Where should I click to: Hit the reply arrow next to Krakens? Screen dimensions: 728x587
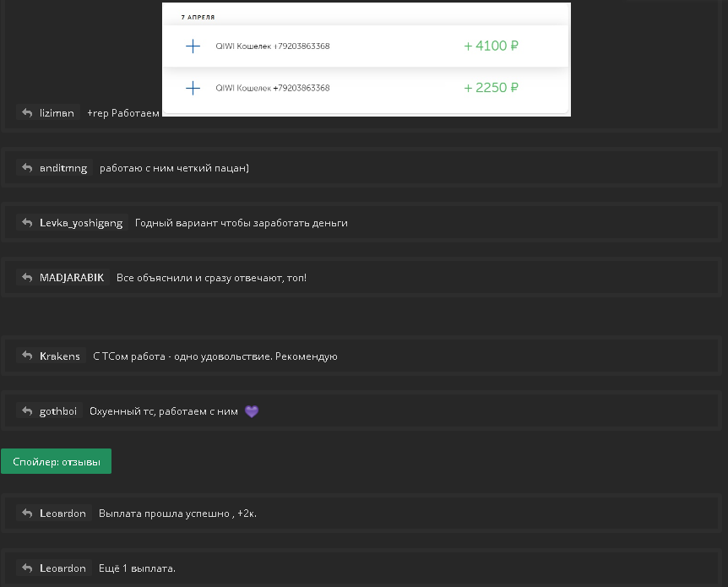point(28,356)
